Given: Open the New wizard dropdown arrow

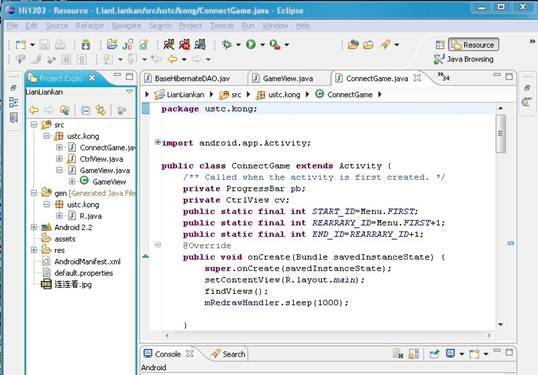Looking at the screenshot, I should (32, 45).
